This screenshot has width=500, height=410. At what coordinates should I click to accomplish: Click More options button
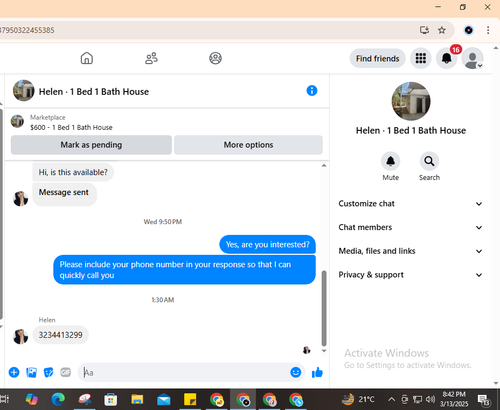(x=248, y=145)
